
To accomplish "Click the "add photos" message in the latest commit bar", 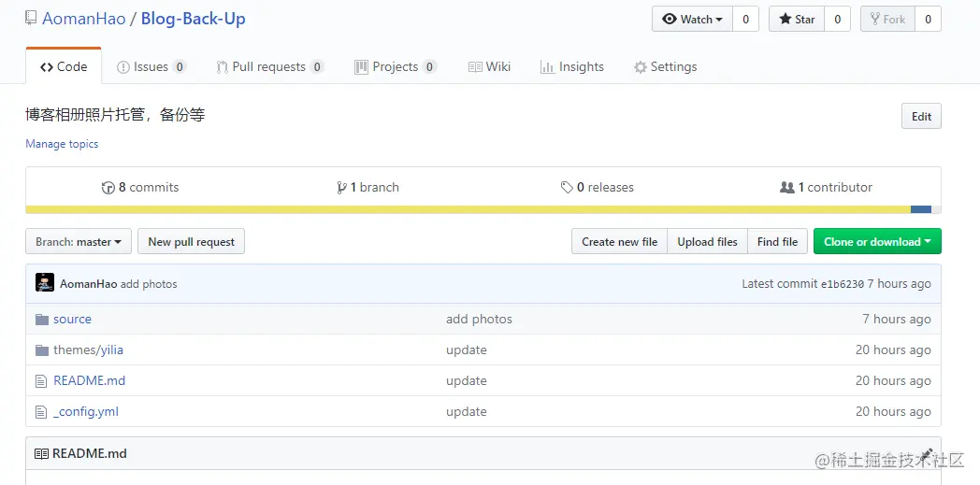I will coord(149,284).
